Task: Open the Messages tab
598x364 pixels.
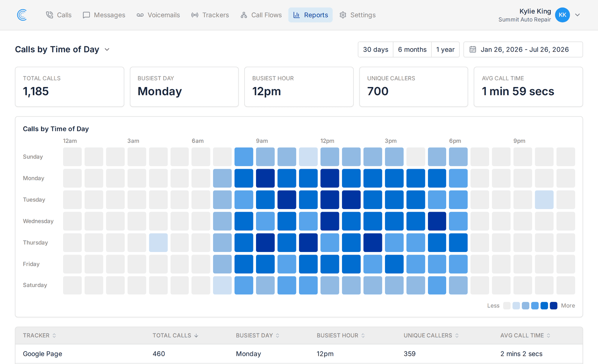Action: (x=104, y=15)
